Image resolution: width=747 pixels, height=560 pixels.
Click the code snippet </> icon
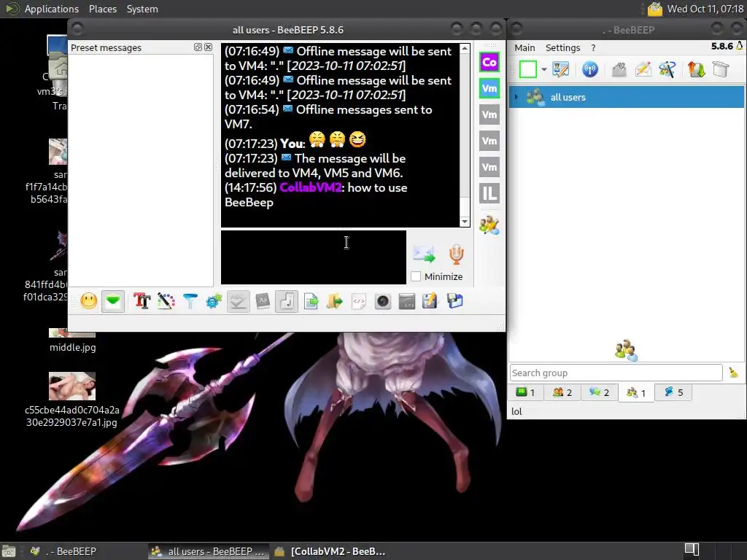pyautogui.click(x=359, y=301)
